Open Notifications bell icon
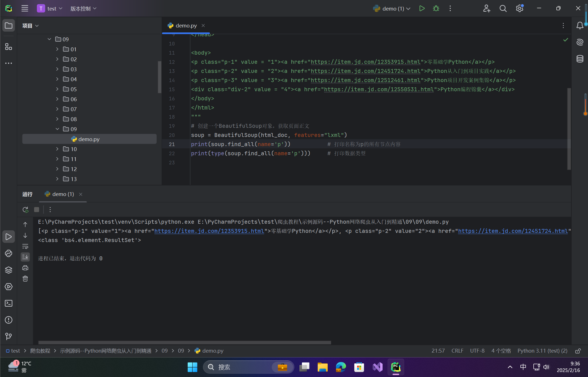 580,26
